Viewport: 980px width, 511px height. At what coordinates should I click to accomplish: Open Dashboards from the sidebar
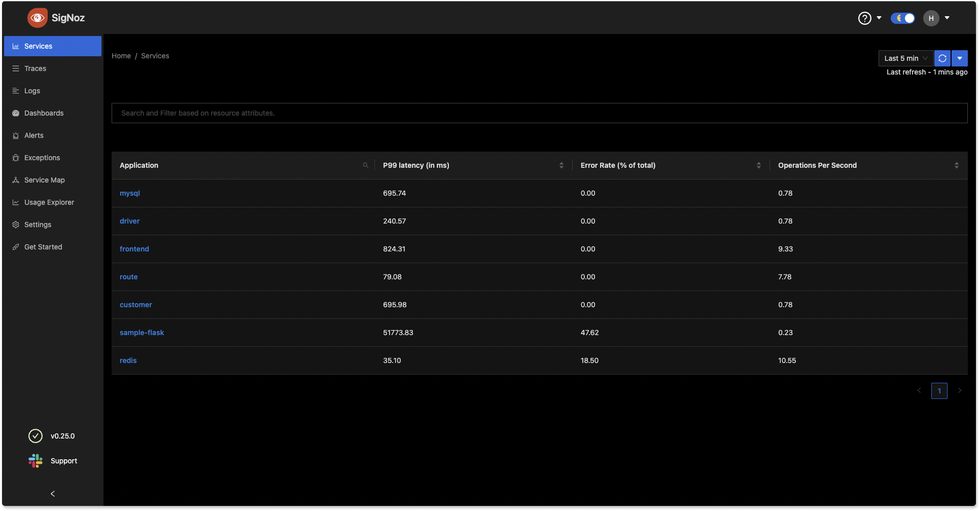click(x=53, y=113)
